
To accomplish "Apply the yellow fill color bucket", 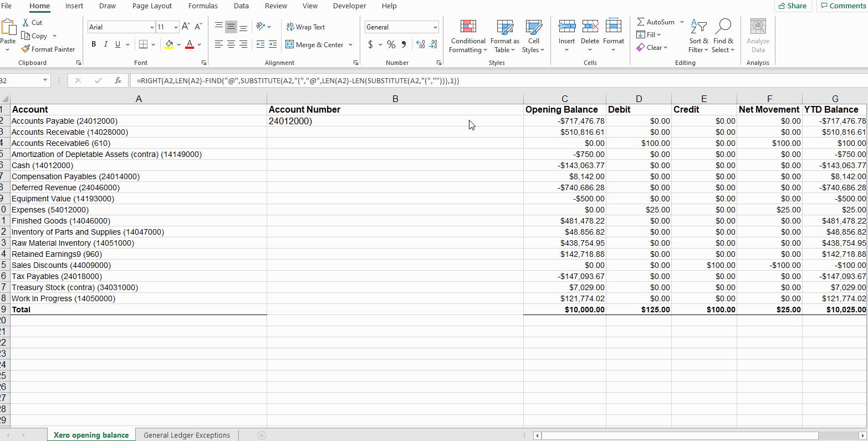I will pyautogui.click(x=170, y=44).
